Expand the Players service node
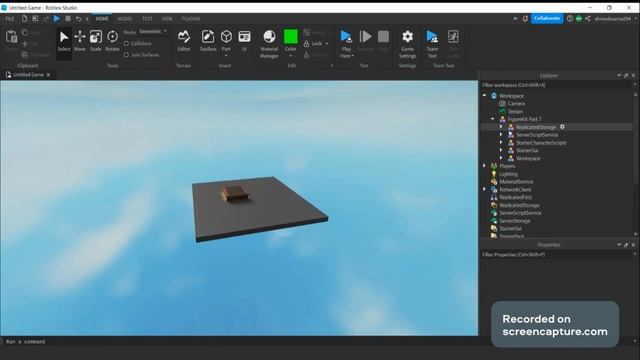 (484, 166)
